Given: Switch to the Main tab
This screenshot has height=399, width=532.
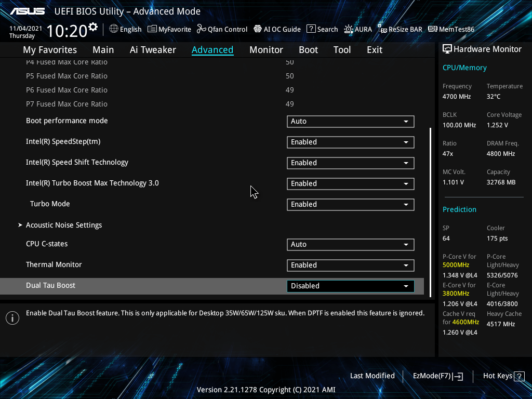Looking at the screenshot, I should coord(103,50).
